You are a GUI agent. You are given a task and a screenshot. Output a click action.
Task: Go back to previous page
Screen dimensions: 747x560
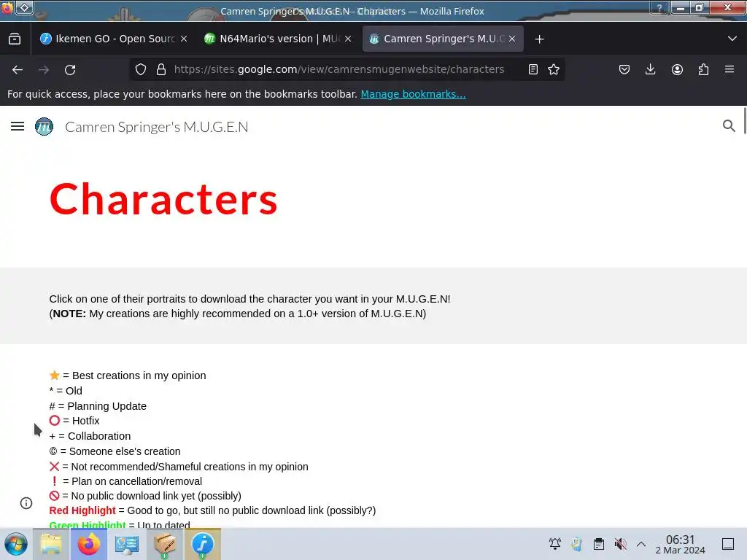click(18, 69)
